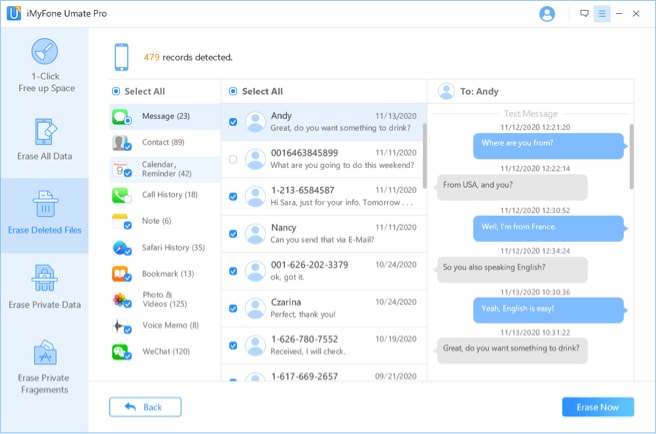Uncheck the 1-626-780-7552 conversation checkbox

[233, 345]
